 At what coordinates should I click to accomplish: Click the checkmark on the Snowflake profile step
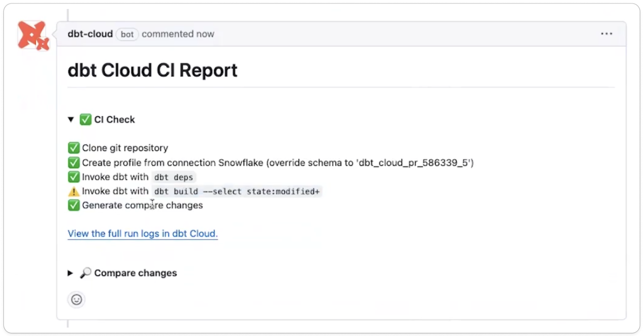[74, 162]
